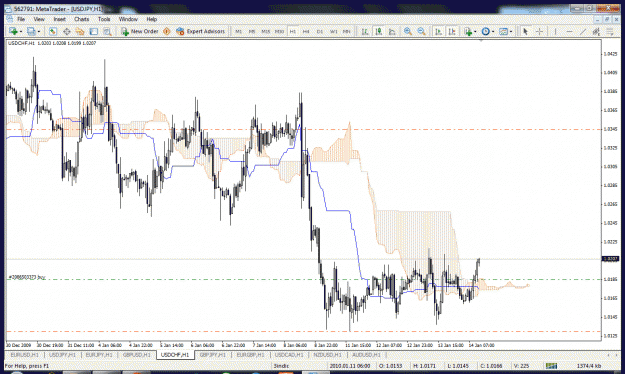Click the Templates icon

coord(503,31)
